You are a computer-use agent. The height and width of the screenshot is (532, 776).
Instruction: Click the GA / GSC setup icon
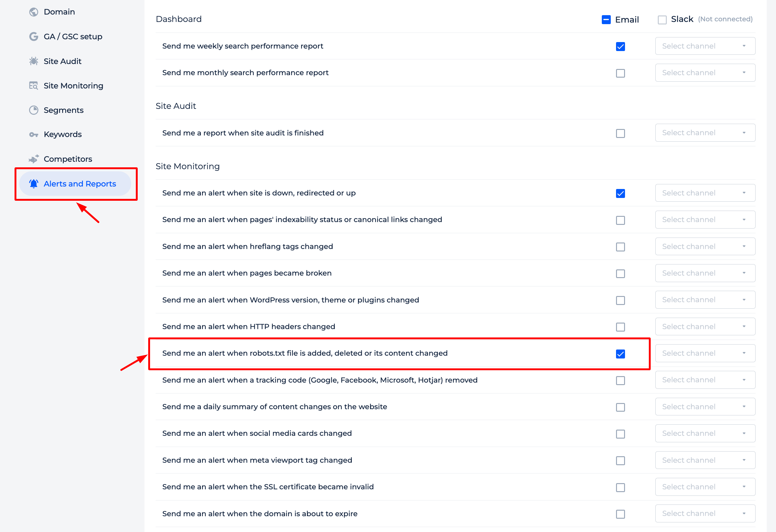point(34,36)
